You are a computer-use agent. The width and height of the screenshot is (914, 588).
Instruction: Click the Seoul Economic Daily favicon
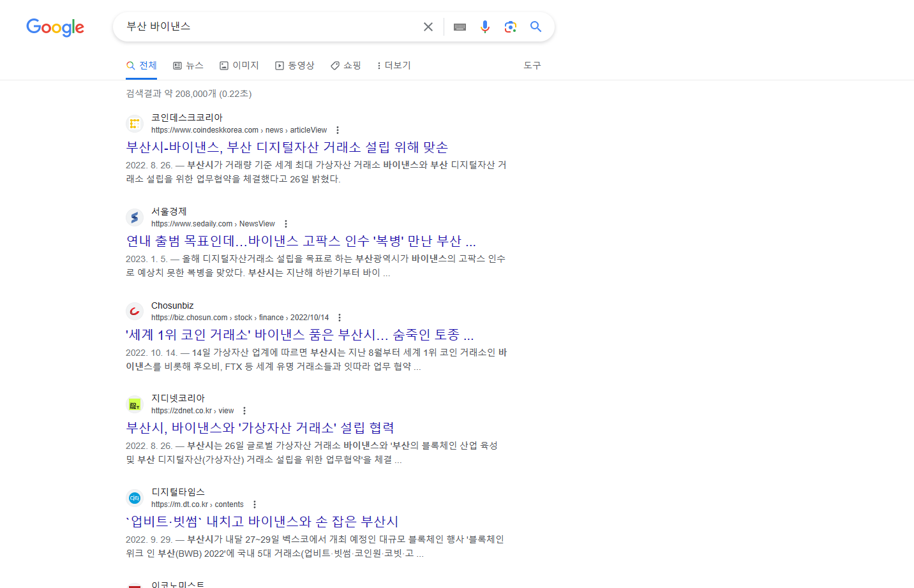pyautogui.click(x=135, y=217)
